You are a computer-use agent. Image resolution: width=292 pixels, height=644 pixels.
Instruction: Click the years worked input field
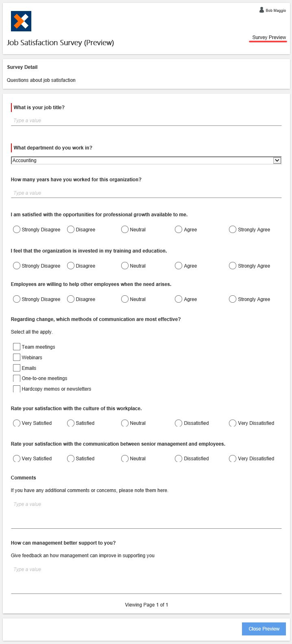pos(146,193)
